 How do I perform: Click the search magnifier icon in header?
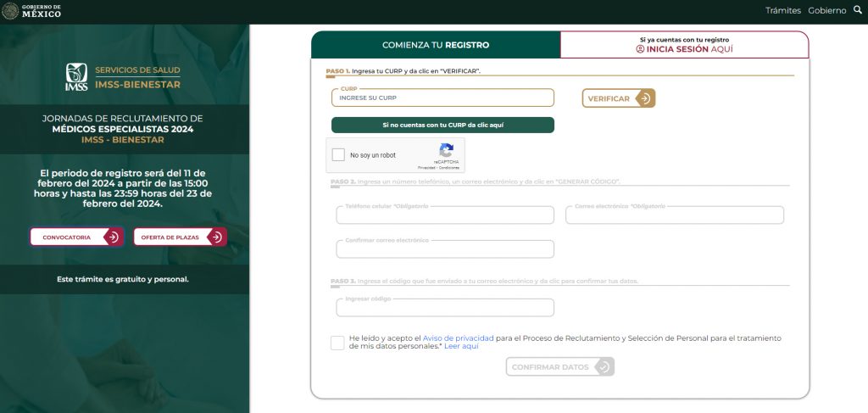(857, 10)
